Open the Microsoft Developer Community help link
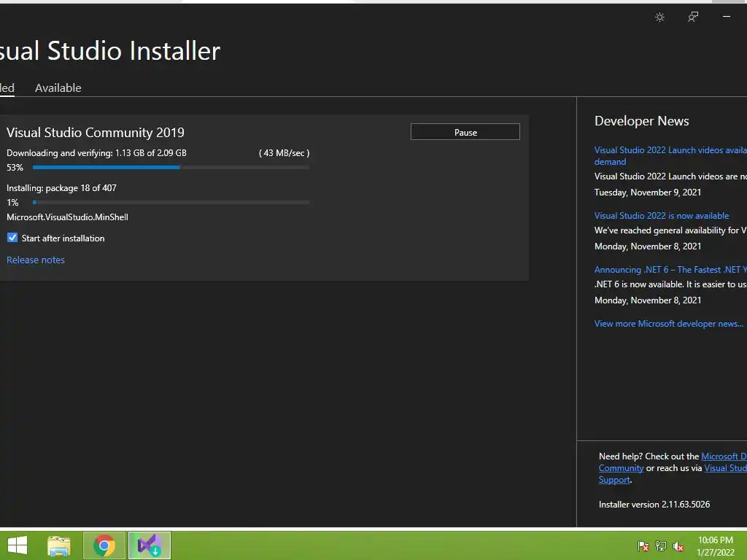 point(724,456)
